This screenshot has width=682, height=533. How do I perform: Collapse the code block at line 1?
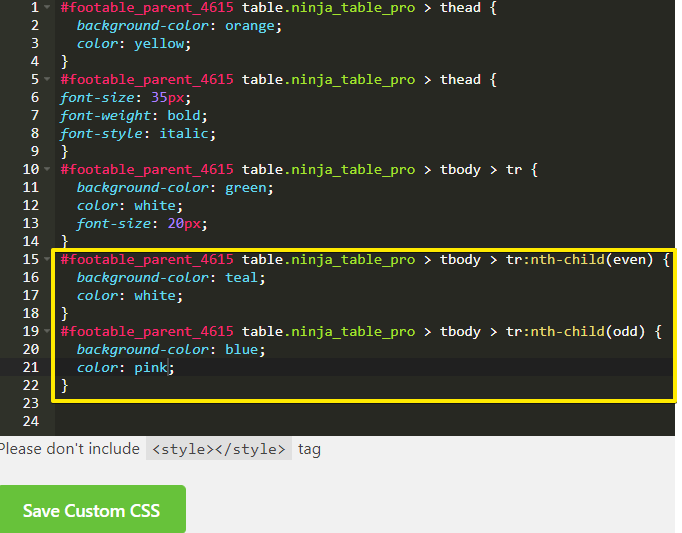(47, 7)
